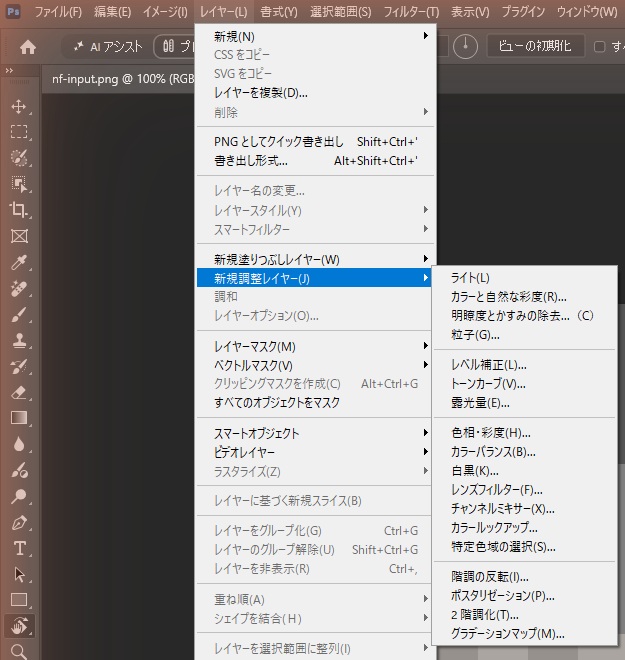Click the rotation angle dial

(x=465, y=46)
